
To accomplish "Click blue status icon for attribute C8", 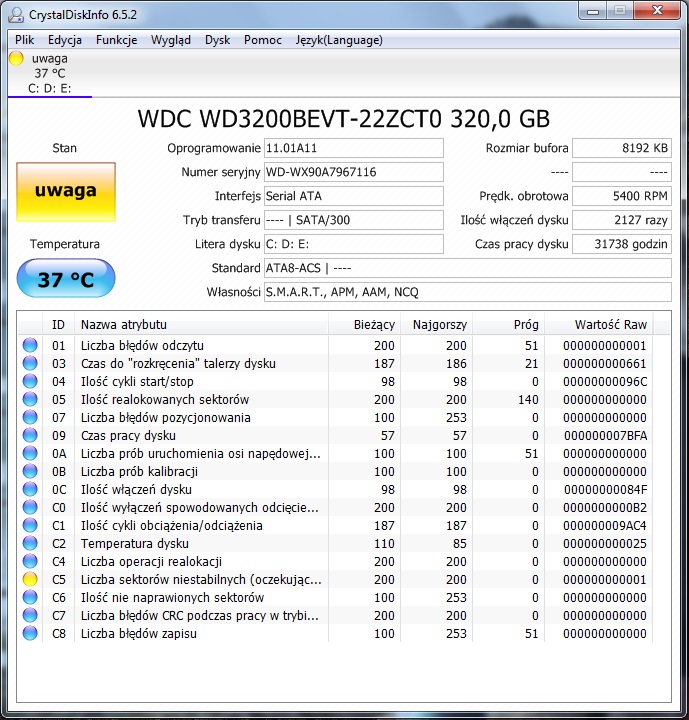I will (x=30, y=633).
